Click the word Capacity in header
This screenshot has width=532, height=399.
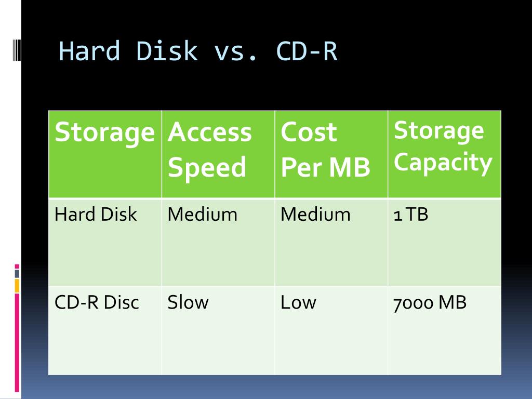(x=443, y=163)
